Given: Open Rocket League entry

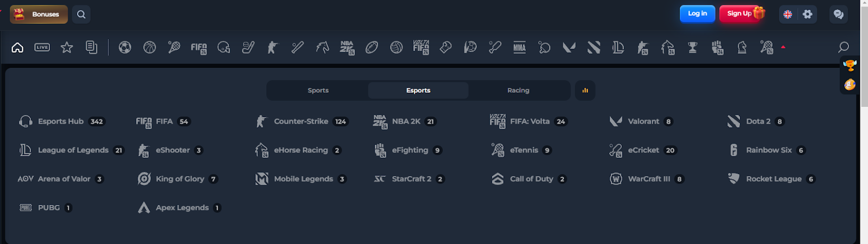Looking at the screenshot, I should click(771, 179).
